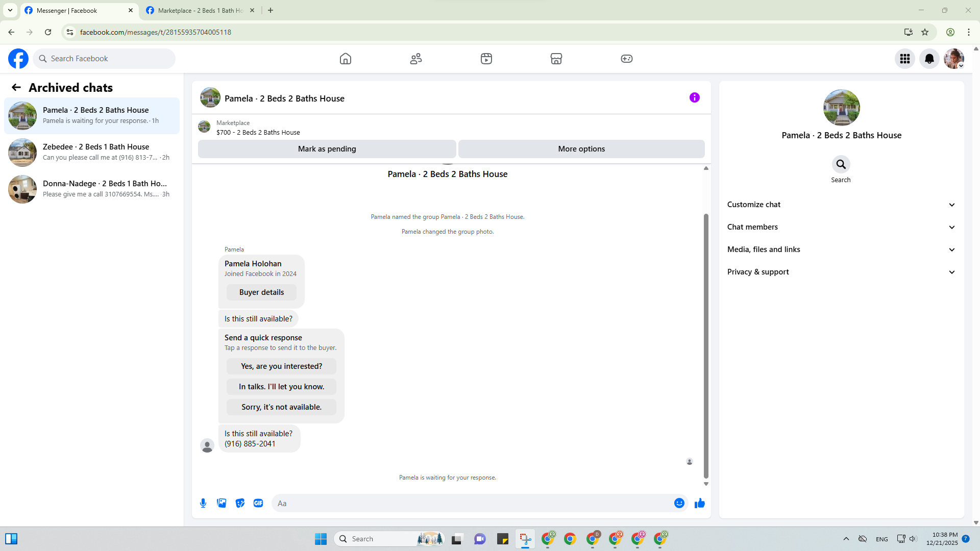Open the Friends icon in top navigation
980x551 pixels.
point(416,59)
